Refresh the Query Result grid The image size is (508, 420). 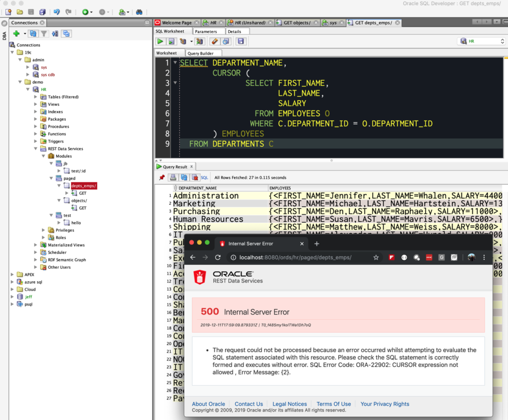tap(184, 178)
